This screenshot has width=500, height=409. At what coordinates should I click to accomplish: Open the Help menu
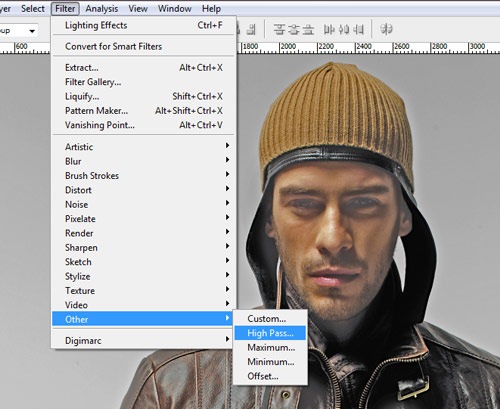tap(211, 8)
